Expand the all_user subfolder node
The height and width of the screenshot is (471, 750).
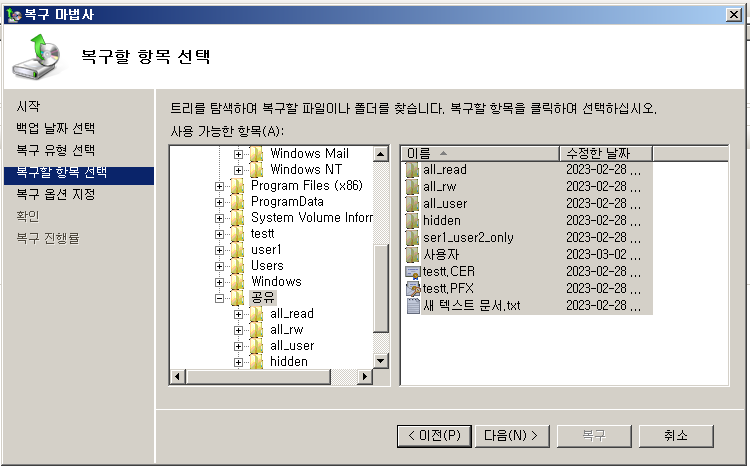pos(238,346)
